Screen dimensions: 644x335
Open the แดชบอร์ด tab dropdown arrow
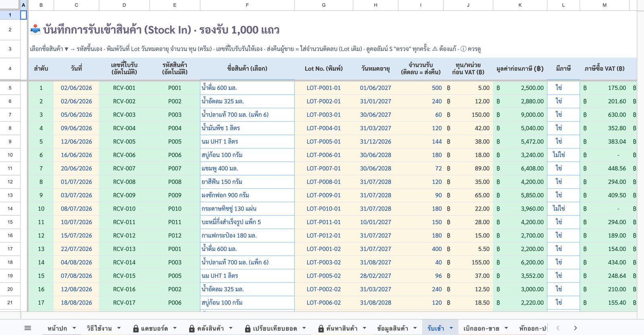175,328
